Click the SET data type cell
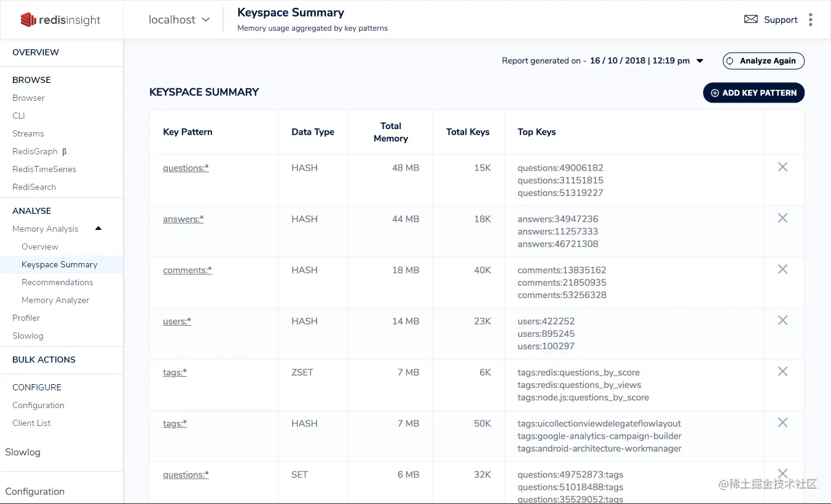The image size is (831, 504). (299, 474)
